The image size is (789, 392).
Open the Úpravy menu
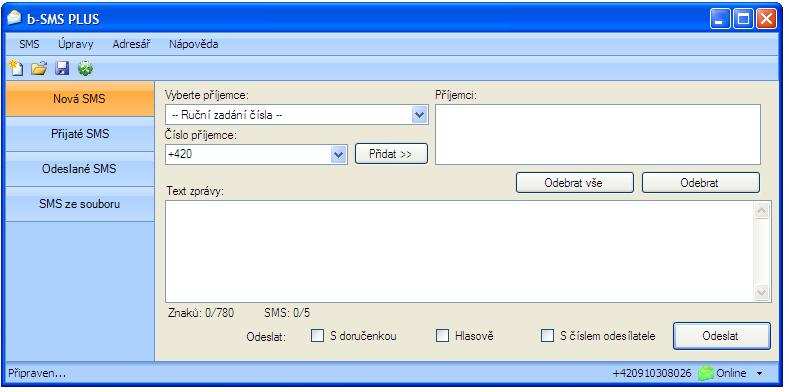click(x=75, y=44)
